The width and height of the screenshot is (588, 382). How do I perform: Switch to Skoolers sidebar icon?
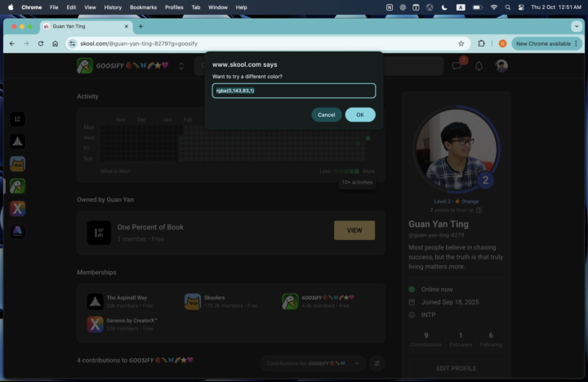point(18,164)
